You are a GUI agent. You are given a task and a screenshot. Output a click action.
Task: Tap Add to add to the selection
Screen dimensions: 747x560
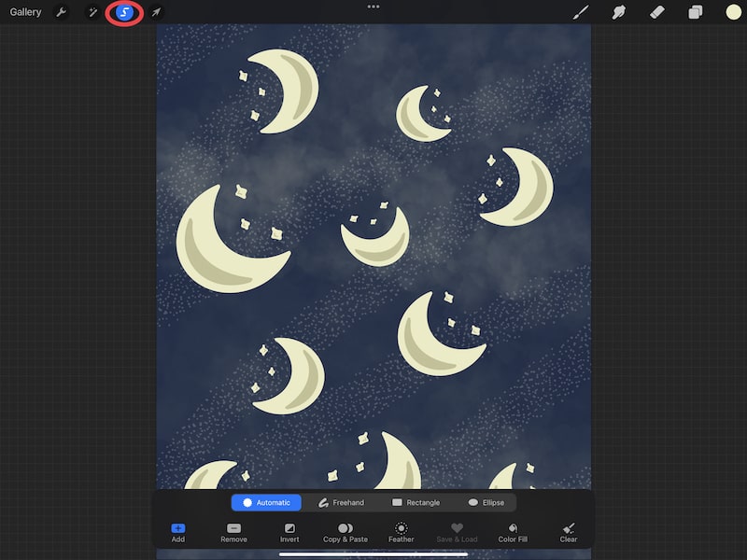(177, 532)
